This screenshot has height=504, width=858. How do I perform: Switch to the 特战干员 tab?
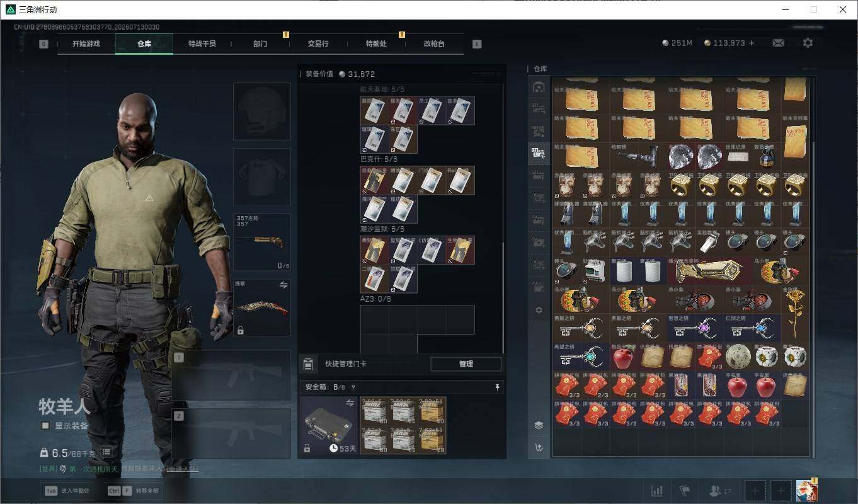point(202,44)
